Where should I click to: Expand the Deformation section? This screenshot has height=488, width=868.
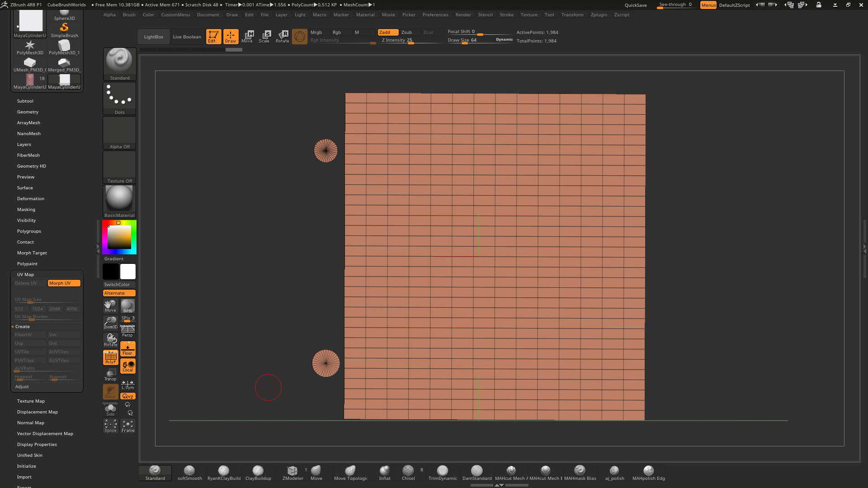coord(31,198)
